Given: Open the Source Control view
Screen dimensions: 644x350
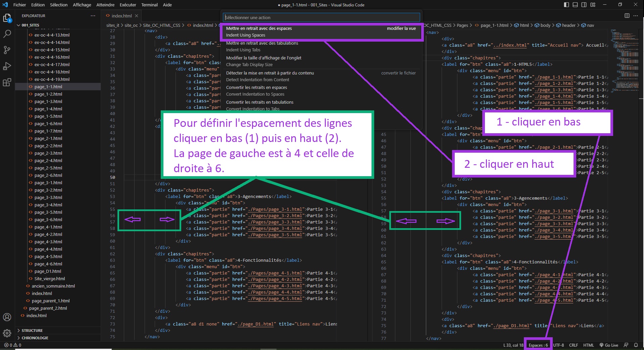Looking at the screenshot, I should click(x=7, y=50).
